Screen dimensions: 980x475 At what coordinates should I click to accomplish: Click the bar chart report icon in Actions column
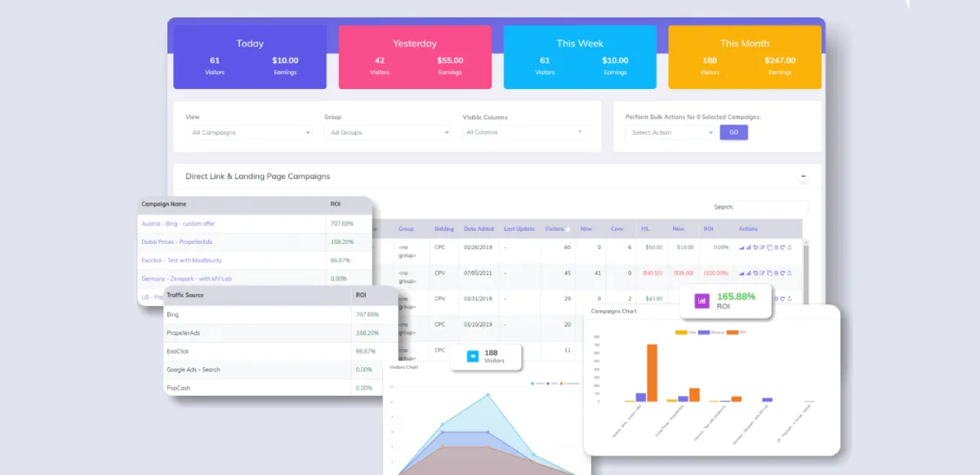pyautogui.click(x=749, y=248)
